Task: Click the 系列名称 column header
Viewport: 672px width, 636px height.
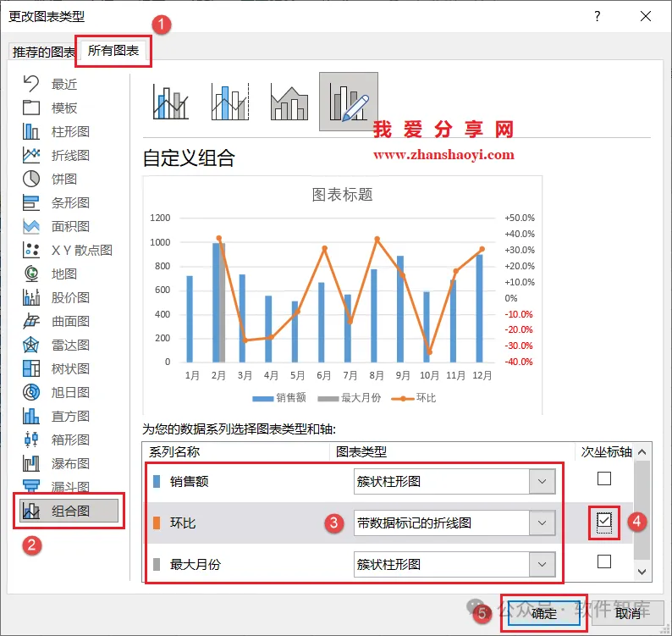Action: pos(174,451)
